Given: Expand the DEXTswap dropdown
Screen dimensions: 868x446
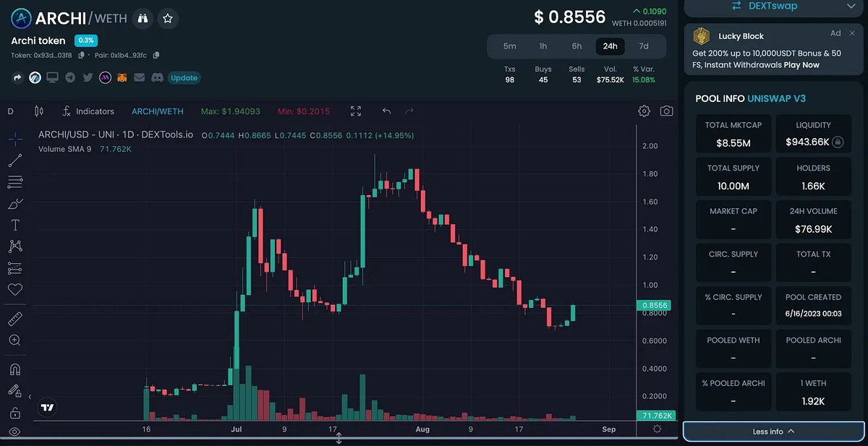Looking at the screenshot, I should (773, 7).
